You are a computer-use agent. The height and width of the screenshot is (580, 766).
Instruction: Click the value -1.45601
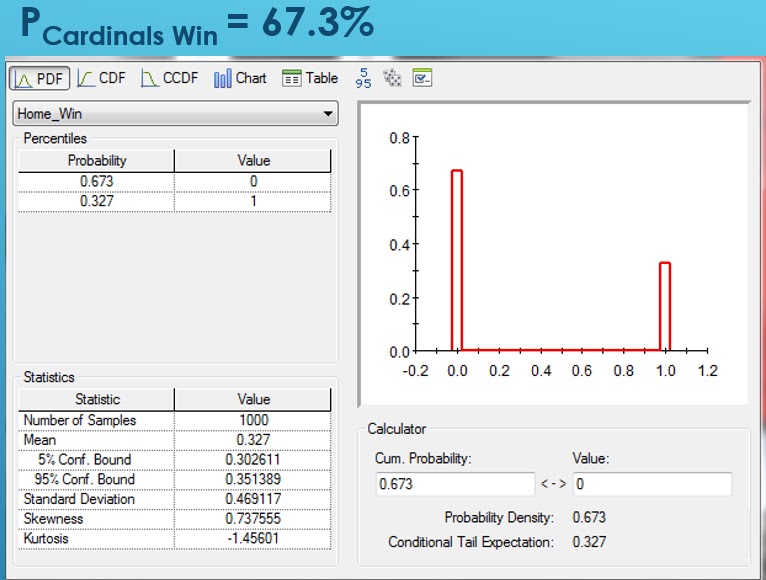[x=253, y=538]
